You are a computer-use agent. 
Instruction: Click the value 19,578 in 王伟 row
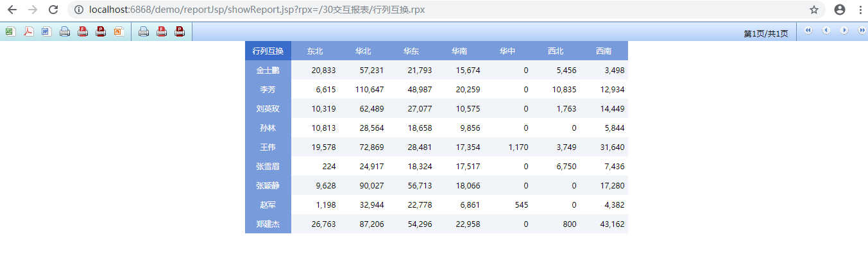click(x=323, y=147)
